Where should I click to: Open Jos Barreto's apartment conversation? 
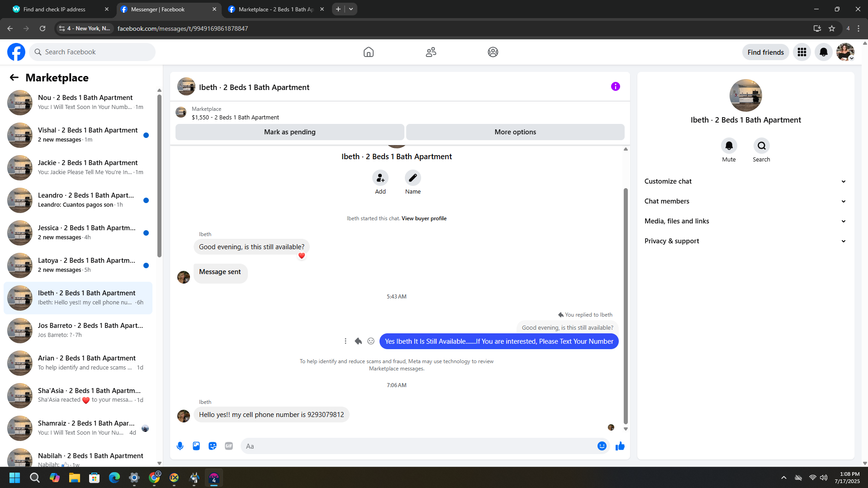click(x=78, y=330)
